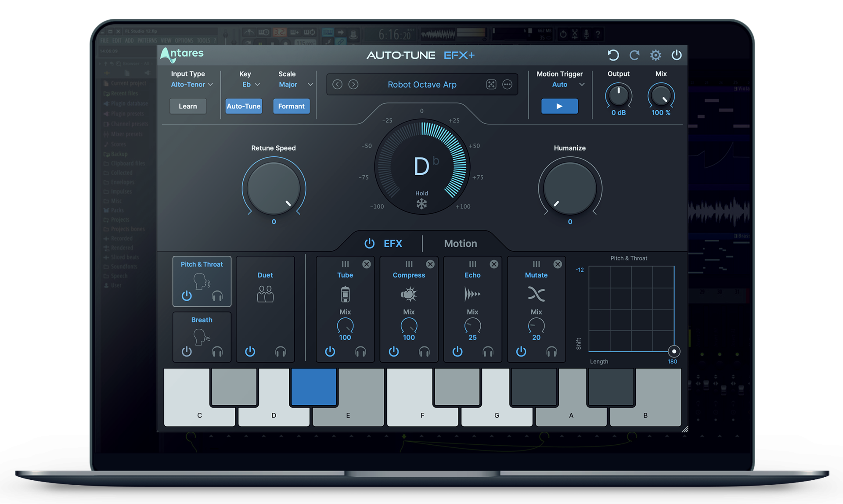Click the B piano key
This screenshot has width=843, height=504.
[x=645, y=415]
